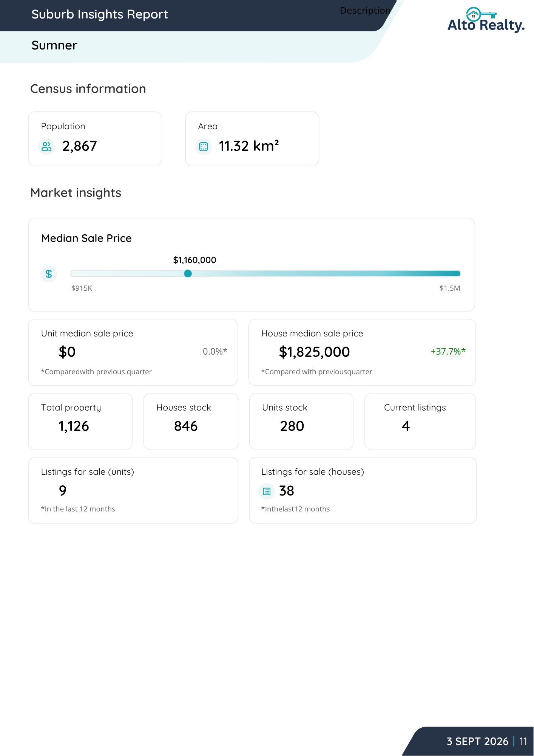The height and width of the screenshot is (756, 534).
Task: Click the "Description" label in the header
Action: pos(365,11)
